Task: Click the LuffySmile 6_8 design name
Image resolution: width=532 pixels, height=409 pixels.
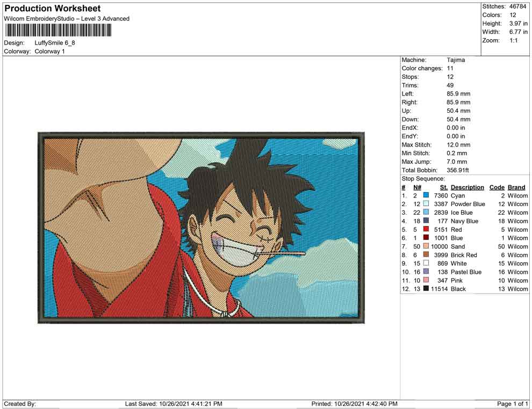Action: (x=55, y=43)
